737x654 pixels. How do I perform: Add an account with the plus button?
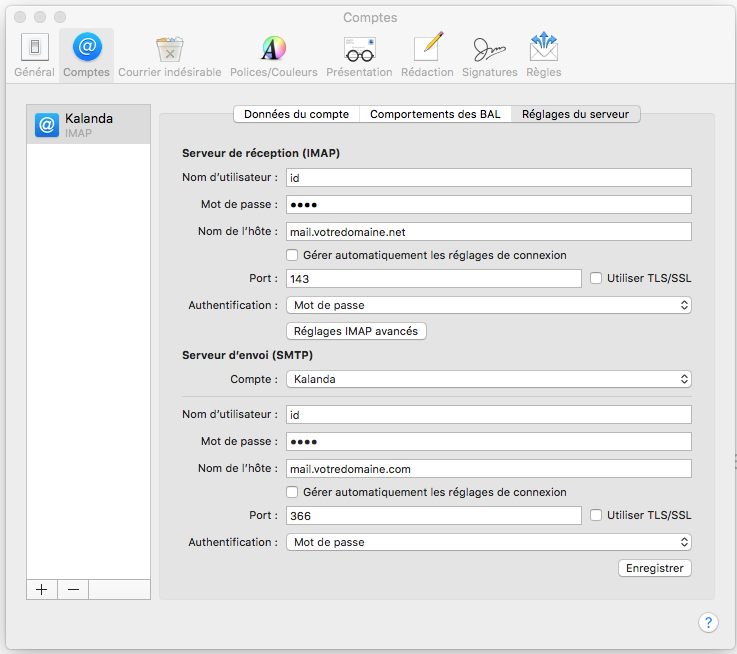click(x=42, y=589)
